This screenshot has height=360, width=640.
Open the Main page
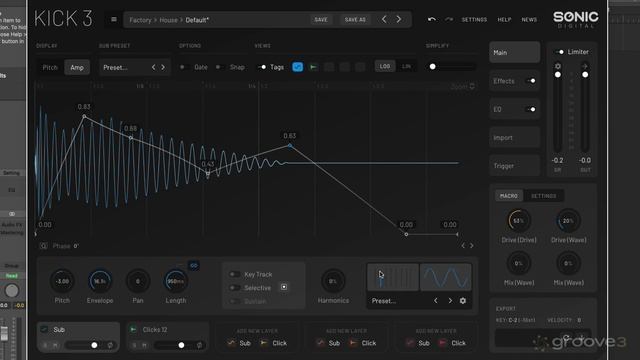click(x=514, y=52)
